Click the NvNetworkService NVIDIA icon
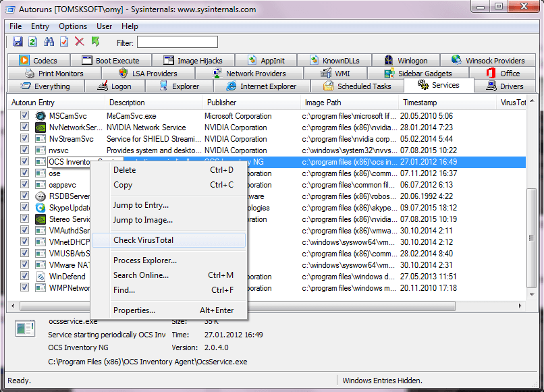 click(x=40, y=128)
